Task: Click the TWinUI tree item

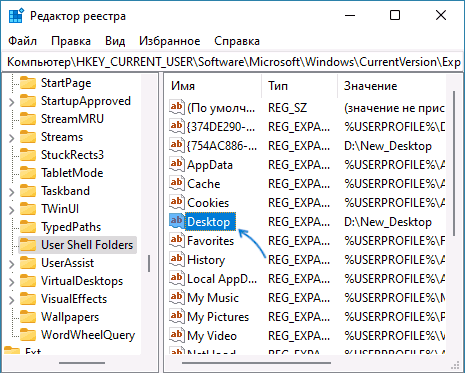Action: 60,209
